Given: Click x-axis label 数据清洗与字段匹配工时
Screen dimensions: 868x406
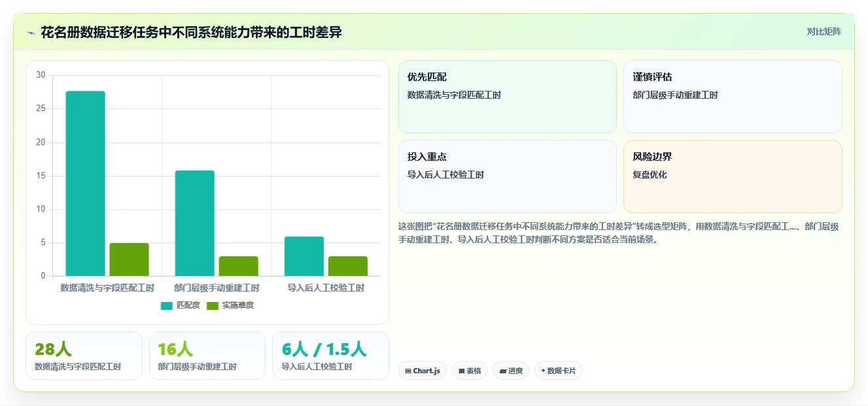Looking at the screenshot, I should 107,288.
